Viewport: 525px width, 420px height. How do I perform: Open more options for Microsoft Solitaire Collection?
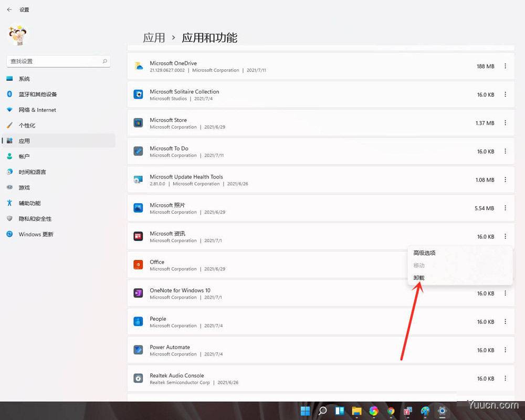[505, 94]
